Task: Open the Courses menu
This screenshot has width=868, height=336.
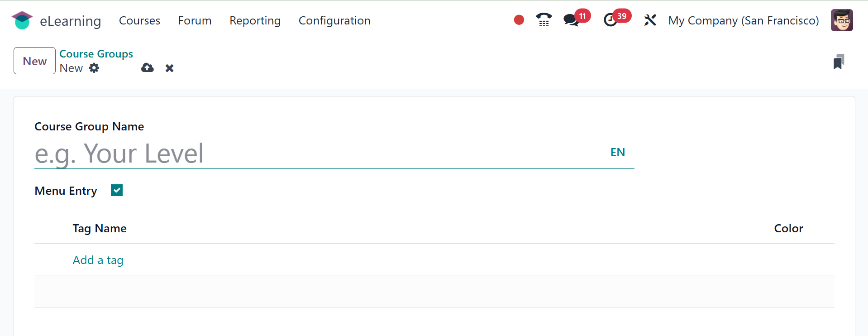Action: pos(139,20)
